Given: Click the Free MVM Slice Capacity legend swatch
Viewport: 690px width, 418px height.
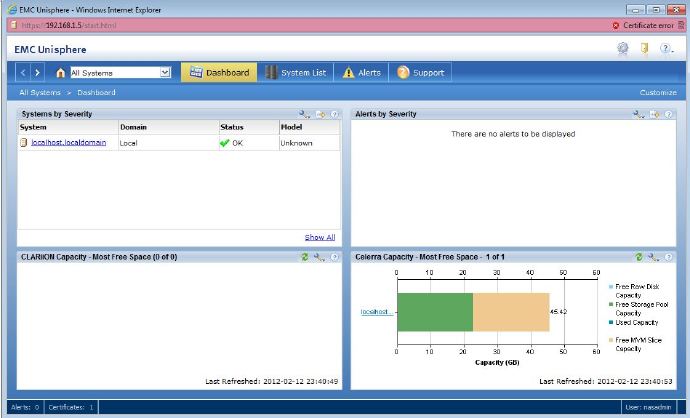Looking at the screenshot, I should pos(611,340).
